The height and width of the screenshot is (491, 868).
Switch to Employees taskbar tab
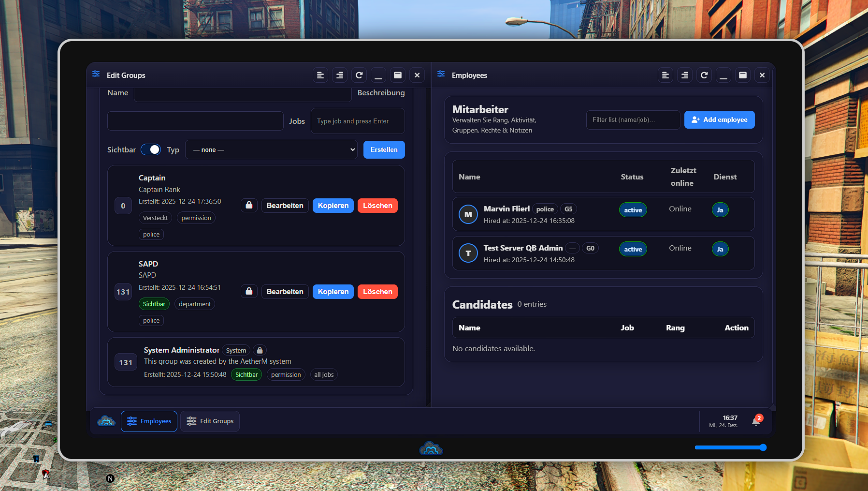tap(149, 421)
